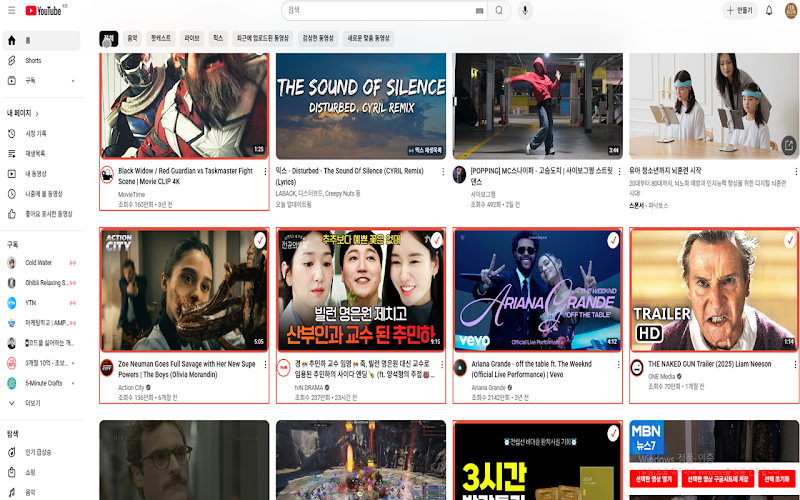Start voice search with the microphone
Image resolution: width=800 pixels, height=500 pixels.
[x=524, y=10]
